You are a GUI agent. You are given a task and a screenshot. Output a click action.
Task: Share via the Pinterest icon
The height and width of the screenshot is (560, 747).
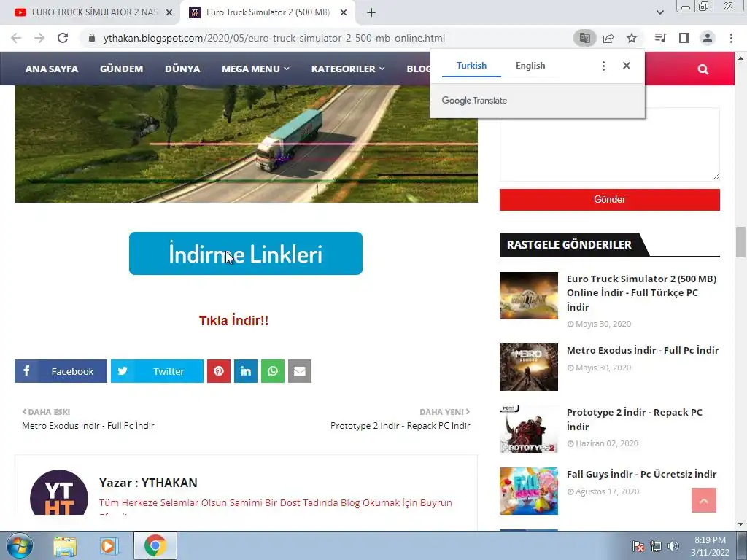point(219,371)
